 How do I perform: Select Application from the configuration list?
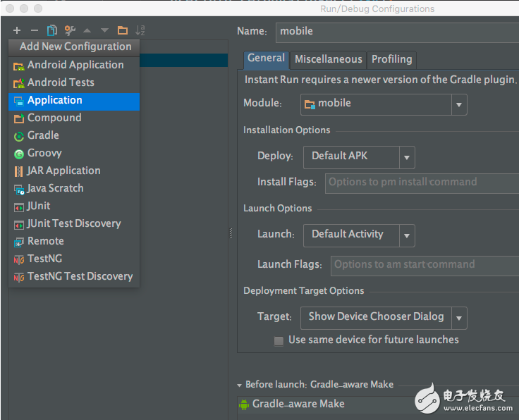click(55, 100)
